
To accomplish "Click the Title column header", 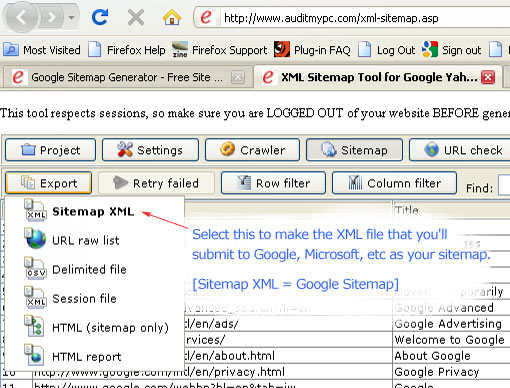I will pos(451,209).
